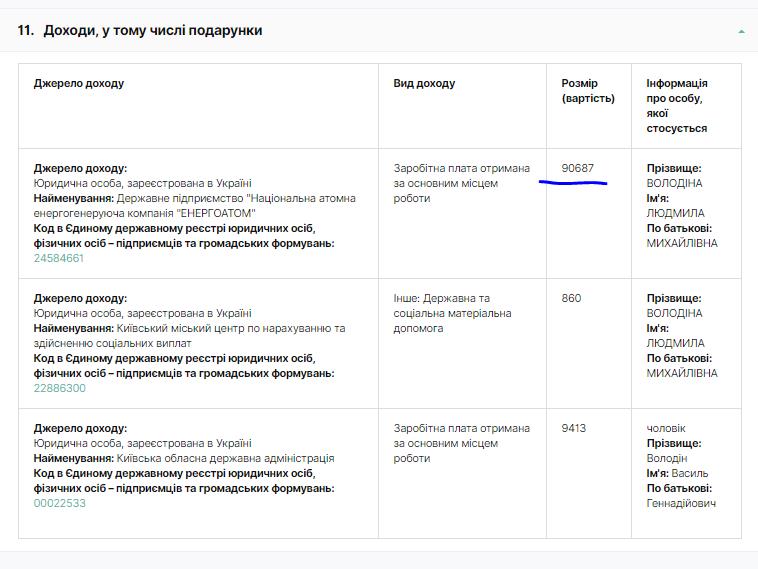Viewport: 758px width, 569px height.
Task: Select the income amount 860
Action: pyautogui.click(x=571, y=298)
